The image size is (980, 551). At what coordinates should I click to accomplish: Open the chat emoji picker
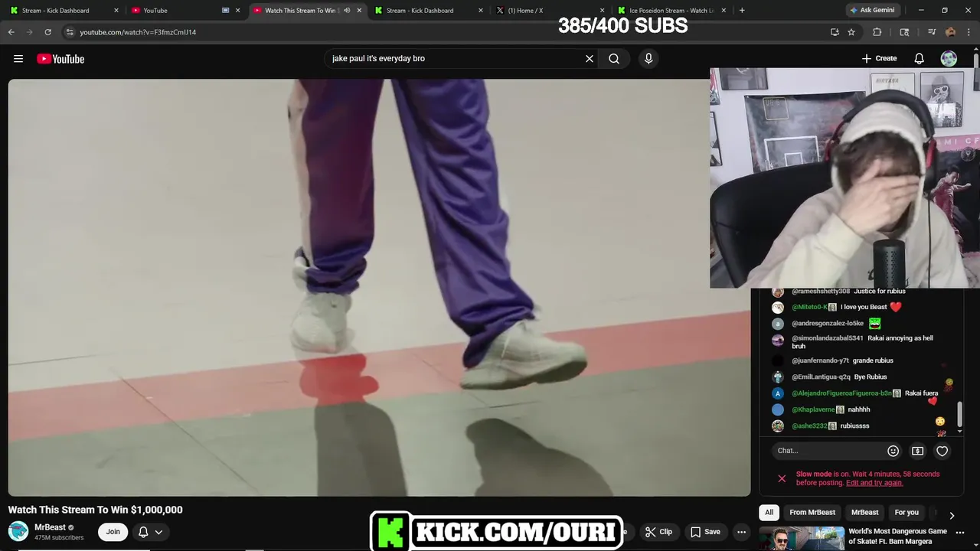coord(893,451)
